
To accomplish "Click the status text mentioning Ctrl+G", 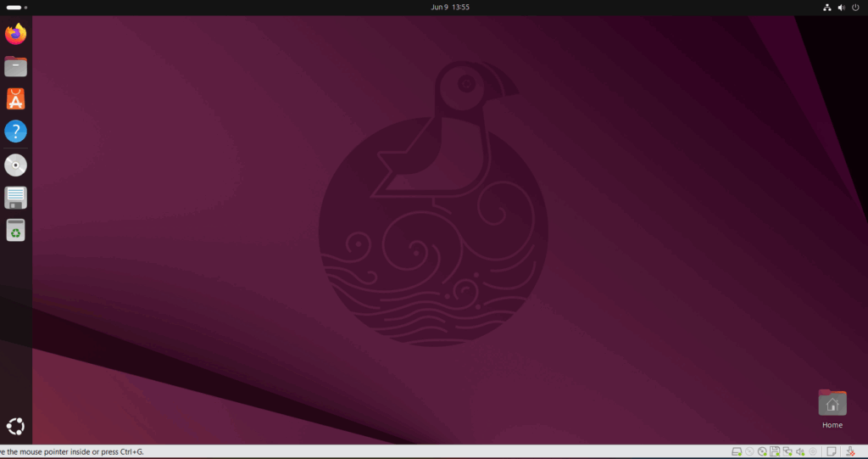I will click(72, 452).
